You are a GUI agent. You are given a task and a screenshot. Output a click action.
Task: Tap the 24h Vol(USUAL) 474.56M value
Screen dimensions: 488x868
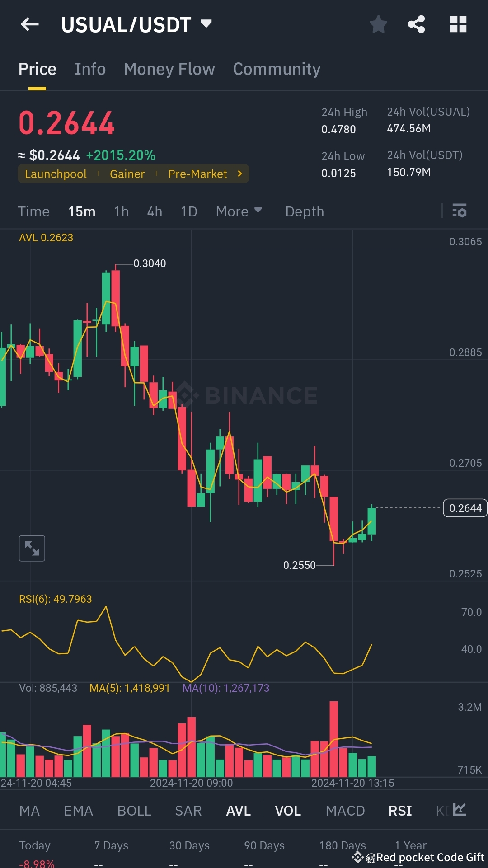(x=408, y=128)
